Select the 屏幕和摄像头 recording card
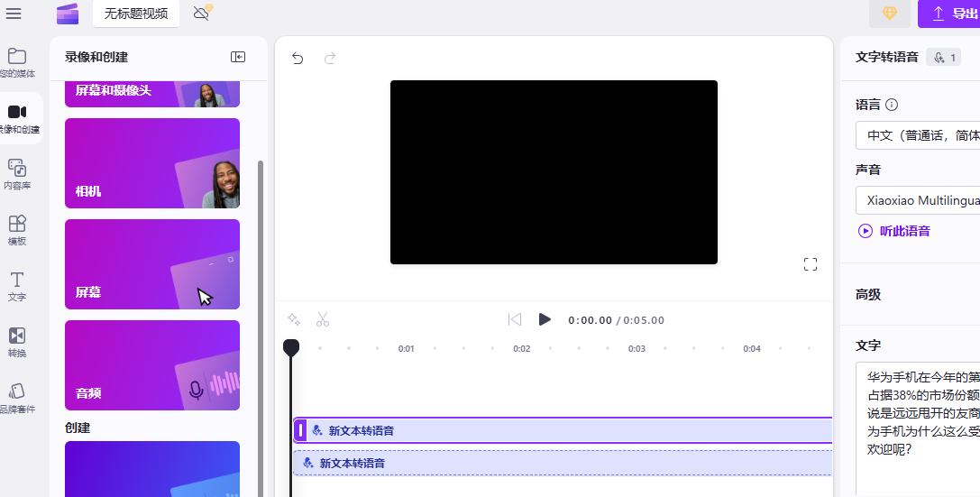This screenshot has height=497, width=980. pos(152,95)
